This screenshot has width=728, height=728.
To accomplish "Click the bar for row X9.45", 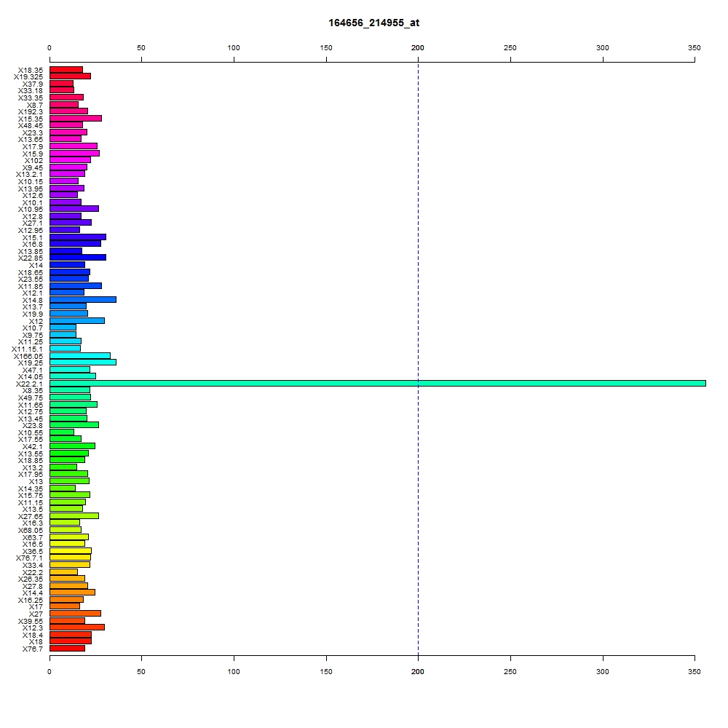I will 68,167.
